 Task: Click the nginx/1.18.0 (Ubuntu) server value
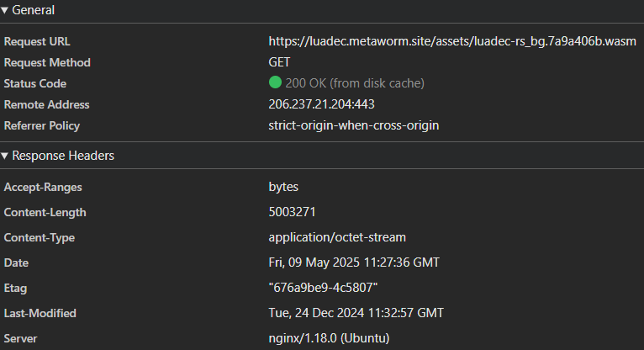tap(330, 338)
